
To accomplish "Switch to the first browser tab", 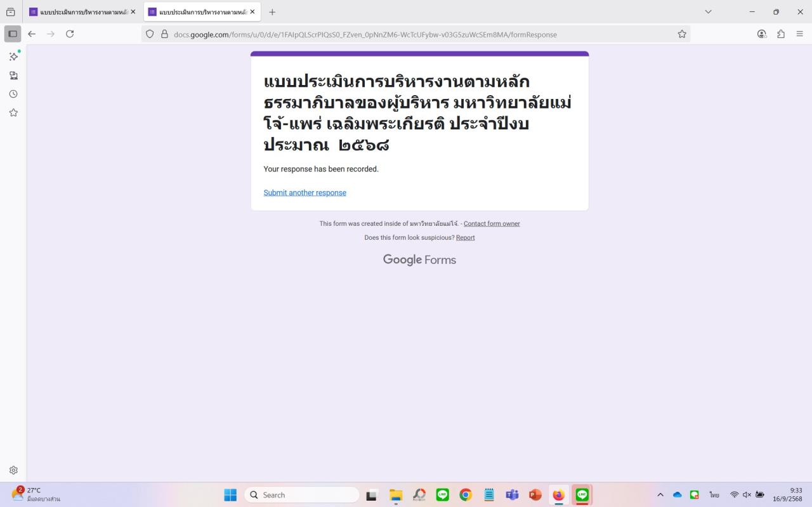I will point(78,12).
